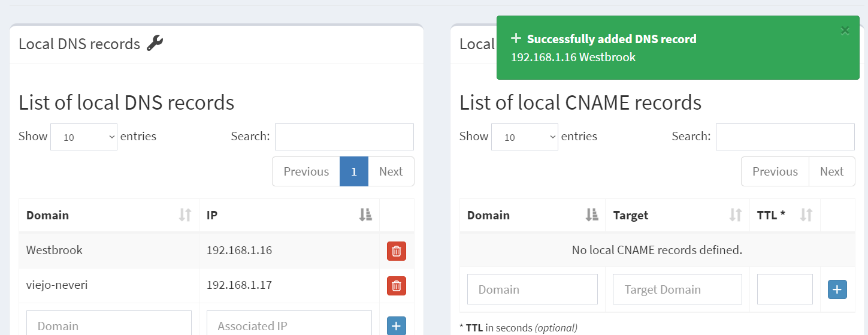Sort CNAME records by Target column arrows
The height and width of the screenshot is (335, 868).
736,215
